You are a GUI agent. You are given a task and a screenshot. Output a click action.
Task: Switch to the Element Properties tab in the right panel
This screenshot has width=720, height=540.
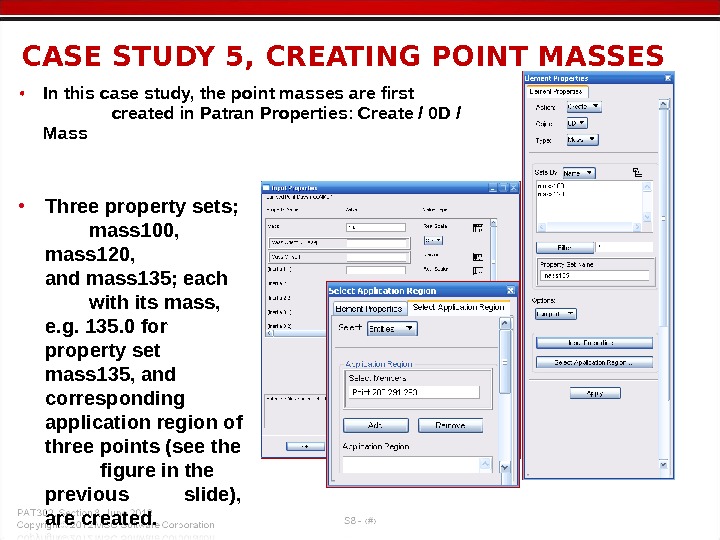[556, 92]
